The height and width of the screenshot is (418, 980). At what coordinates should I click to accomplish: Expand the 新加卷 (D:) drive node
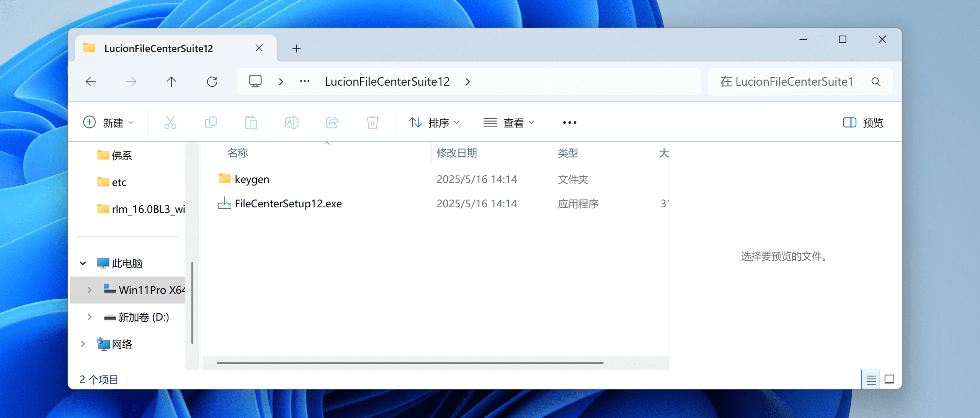coord(89,317)
